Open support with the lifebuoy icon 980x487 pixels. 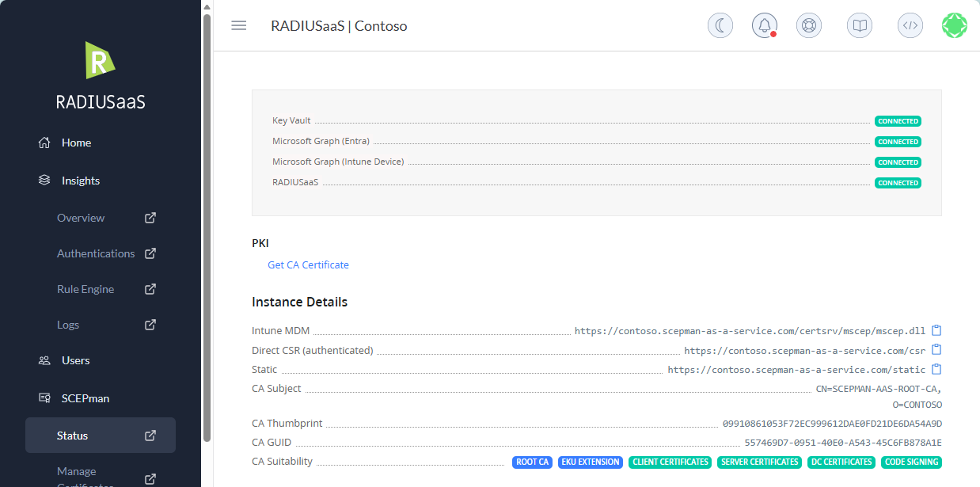point(808,25)
